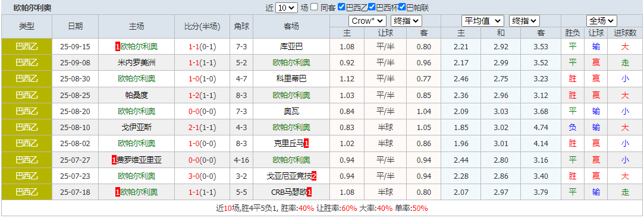Viewport: 644px width, 218px height.
Task: Click the 欧帕尔利奥 team title at top left
Action: pos(33,8)
